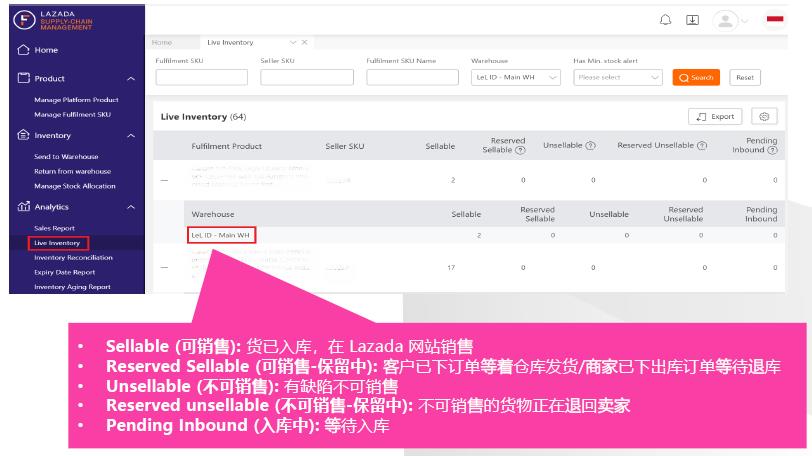Open the notifications bell icon

click(665, 20)
